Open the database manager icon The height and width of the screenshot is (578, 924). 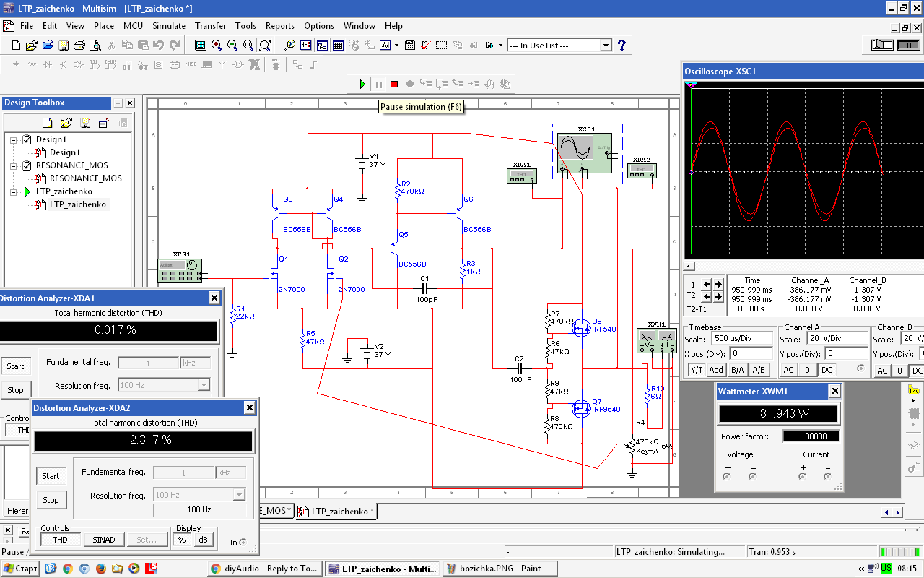(x=353, y=45)
